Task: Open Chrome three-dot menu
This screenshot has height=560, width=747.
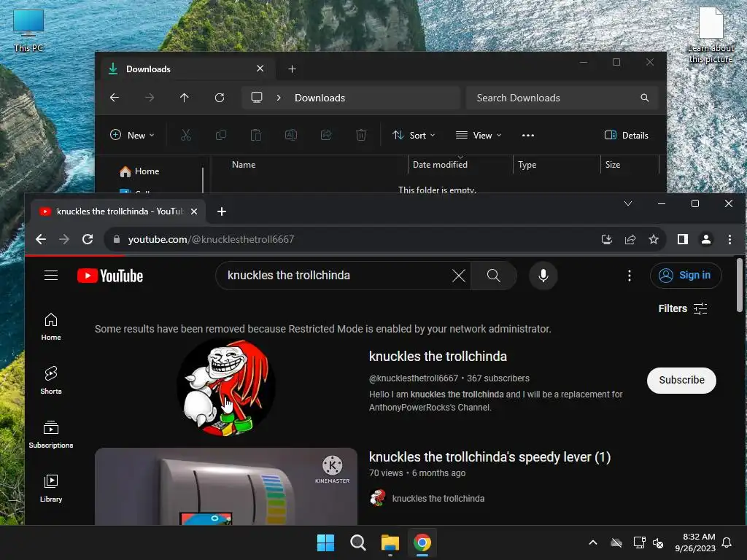Action: click(x=729, y=239)
